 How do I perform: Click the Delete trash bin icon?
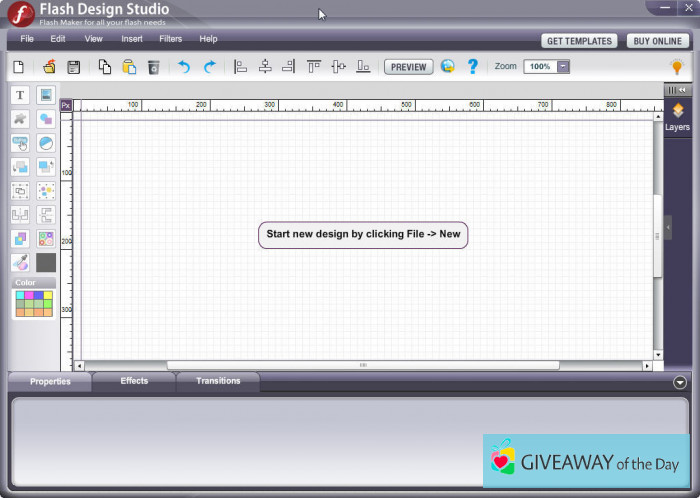point(153,67)
